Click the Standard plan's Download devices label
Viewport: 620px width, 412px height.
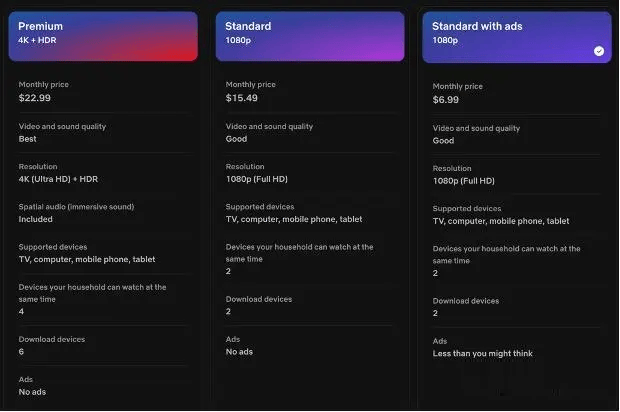(x=259, y=299)
